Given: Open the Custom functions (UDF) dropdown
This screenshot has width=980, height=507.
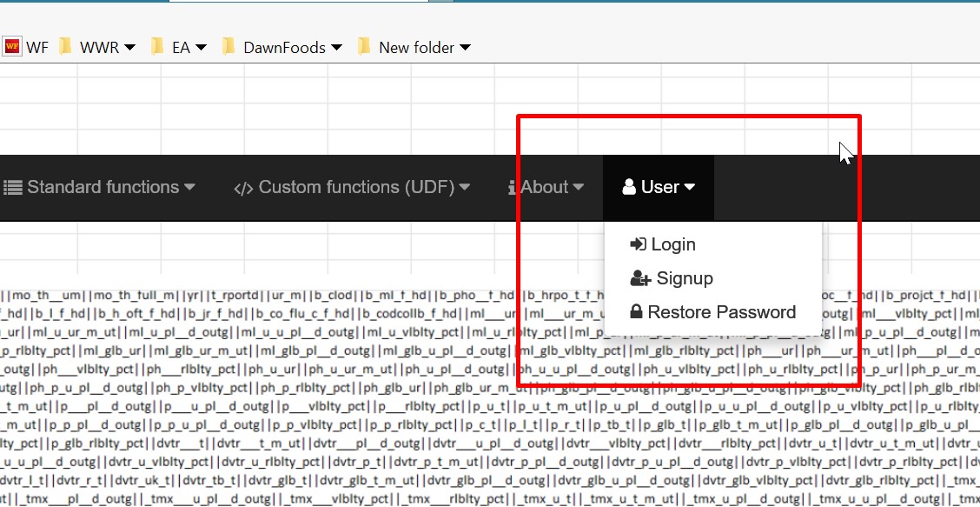Looking at the screenshot, I should click(x=467, y=187).
